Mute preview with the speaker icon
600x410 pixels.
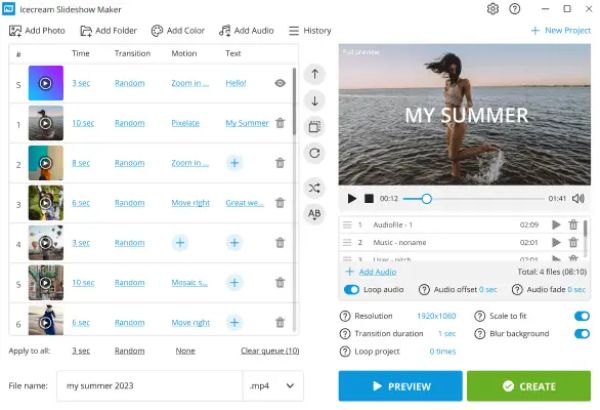point(578,198)
